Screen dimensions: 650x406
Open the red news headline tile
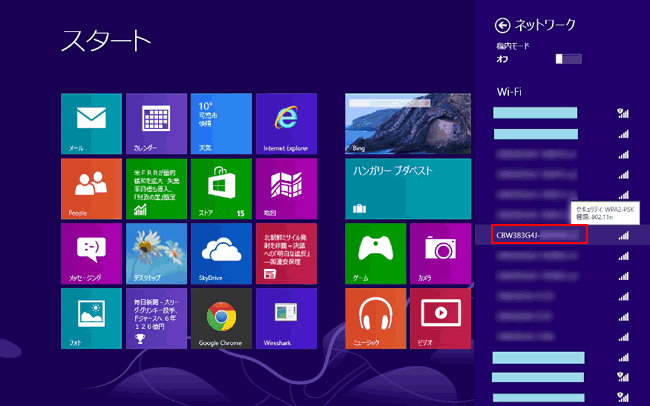point(286,254)
